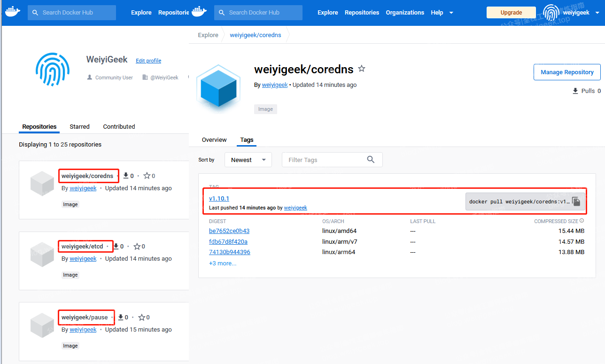Open digest be7652ce0b43
The height and width of the screenshot is (364, 605).
tap(229, 231)
